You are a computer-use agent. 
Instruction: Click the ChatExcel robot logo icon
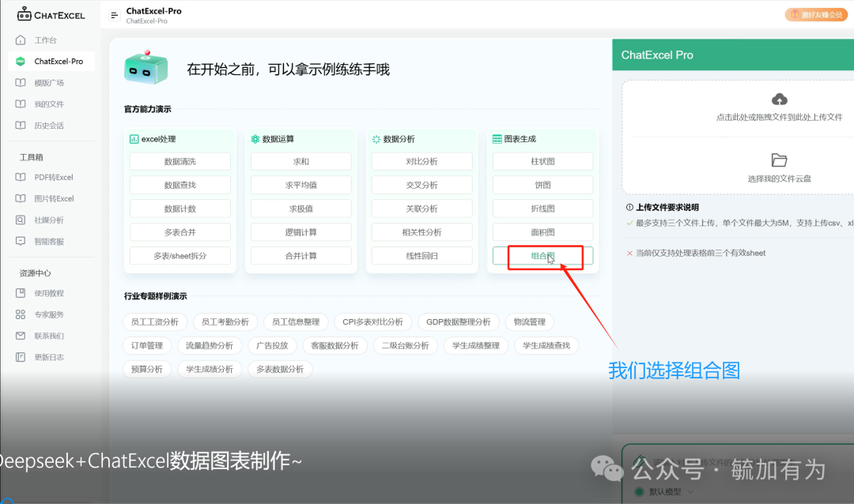[24, 14]
